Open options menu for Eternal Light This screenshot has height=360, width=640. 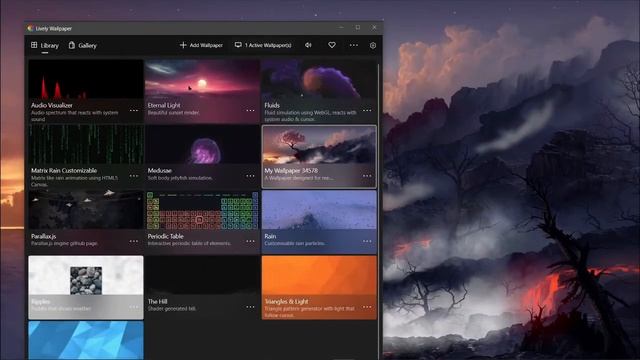pyautogui.click(x=250, y=110)
